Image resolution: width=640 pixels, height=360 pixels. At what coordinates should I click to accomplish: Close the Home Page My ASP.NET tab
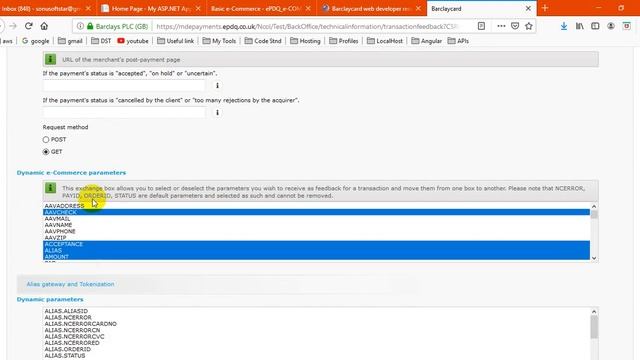click(x=198, y=8)
